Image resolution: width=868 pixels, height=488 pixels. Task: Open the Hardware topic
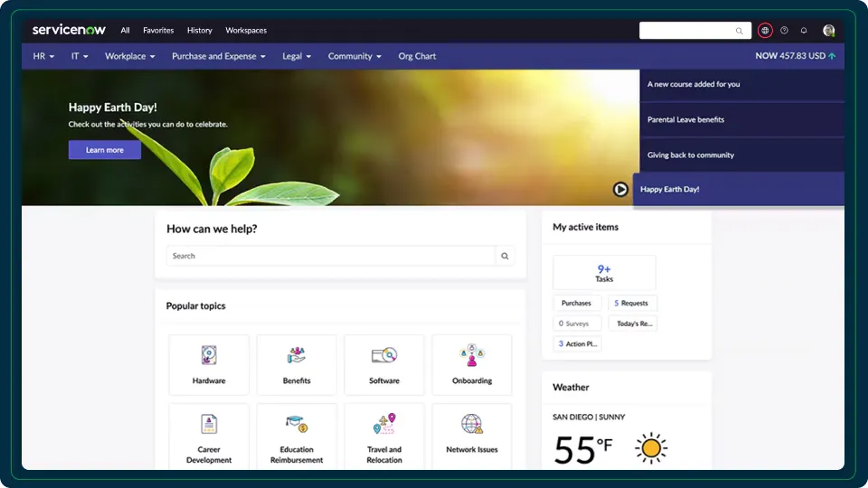coord(209,364)
